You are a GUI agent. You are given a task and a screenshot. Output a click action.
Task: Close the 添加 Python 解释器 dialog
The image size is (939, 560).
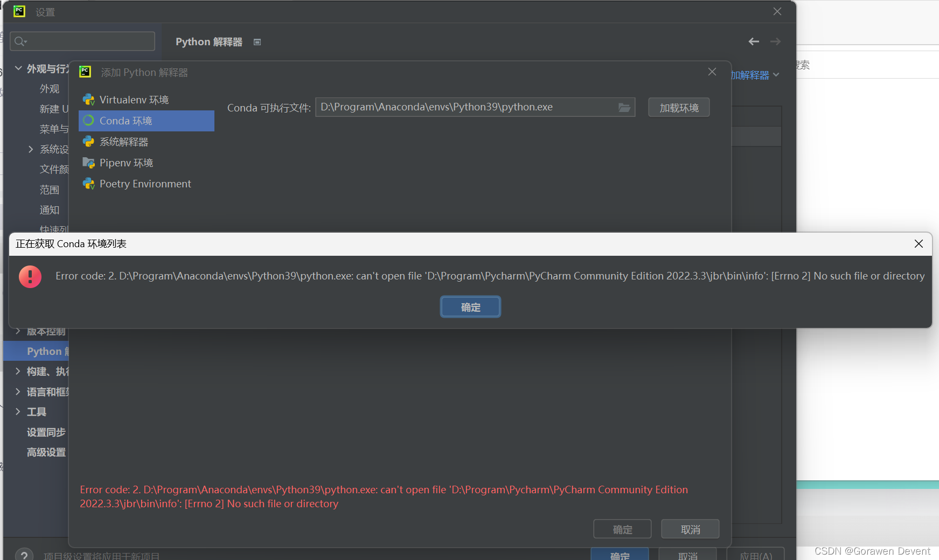pyautogui.click(x=712, y=72)
